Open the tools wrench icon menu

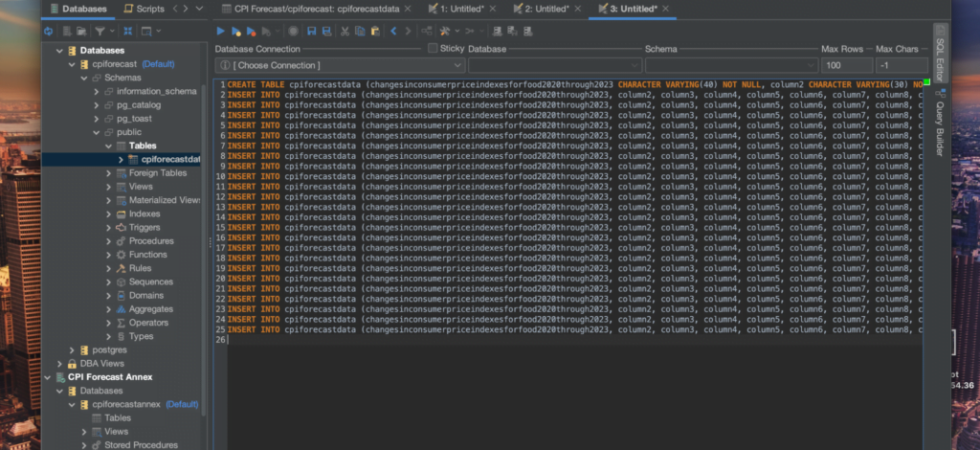(444, 31)
